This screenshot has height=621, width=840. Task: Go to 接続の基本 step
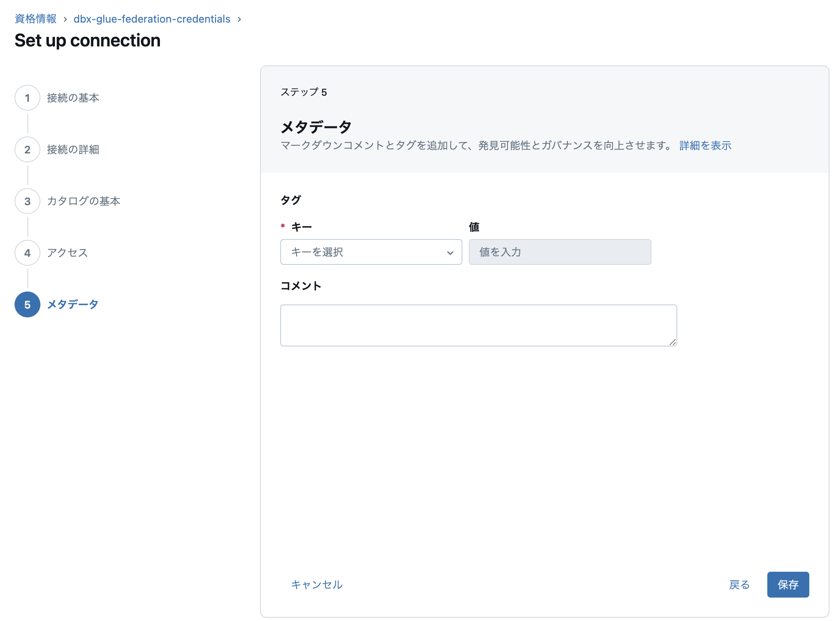coord(73,98)
